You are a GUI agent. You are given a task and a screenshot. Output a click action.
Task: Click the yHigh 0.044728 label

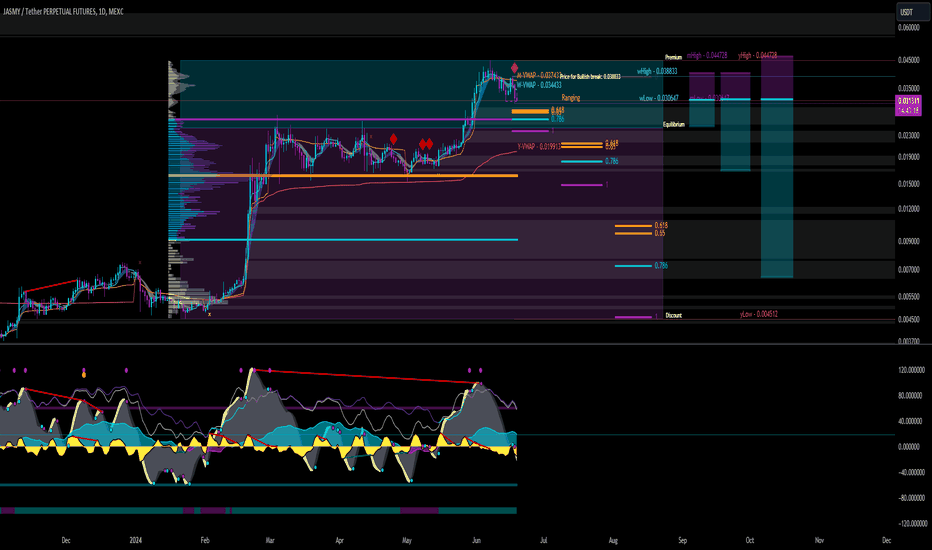tap(757, 55)
